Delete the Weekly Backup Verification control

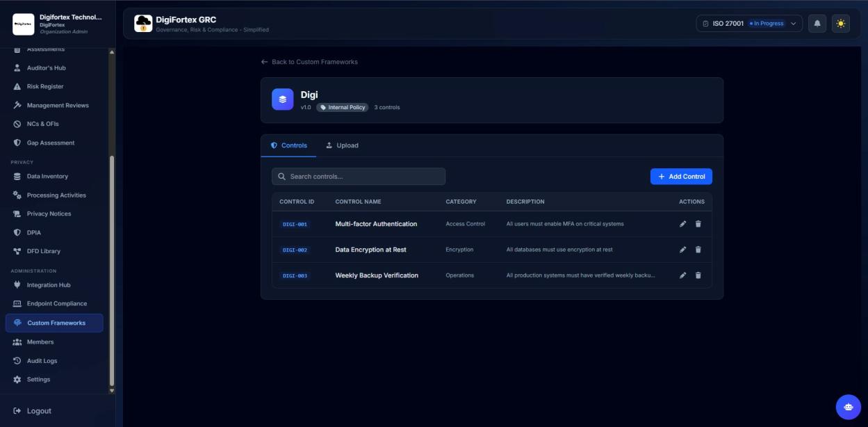pyautogui.click(x=698, y=275)
